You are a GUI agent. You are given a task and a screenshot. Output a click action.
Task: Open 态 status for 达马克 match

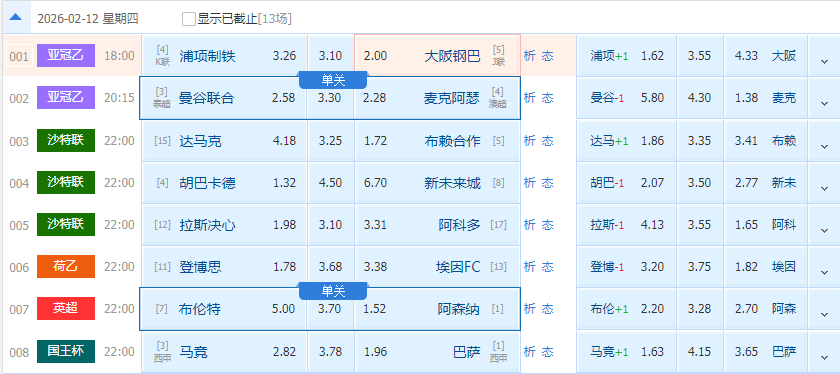(x=548, y=141)
